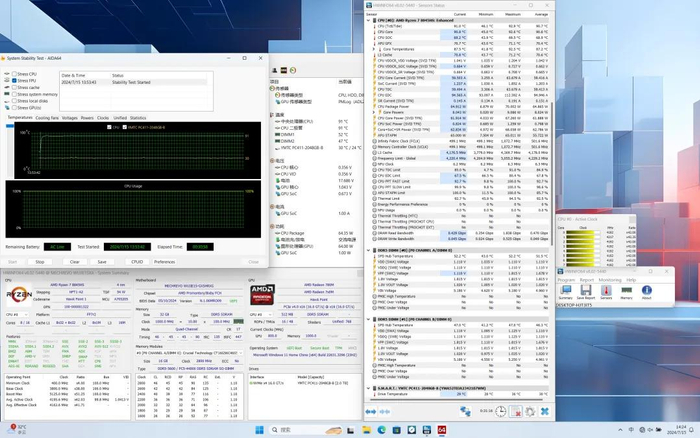Viewport: 700px width, 438px height.
Task: Open the Monitoring menu in HWiNFO
Action: coord(609,279)
